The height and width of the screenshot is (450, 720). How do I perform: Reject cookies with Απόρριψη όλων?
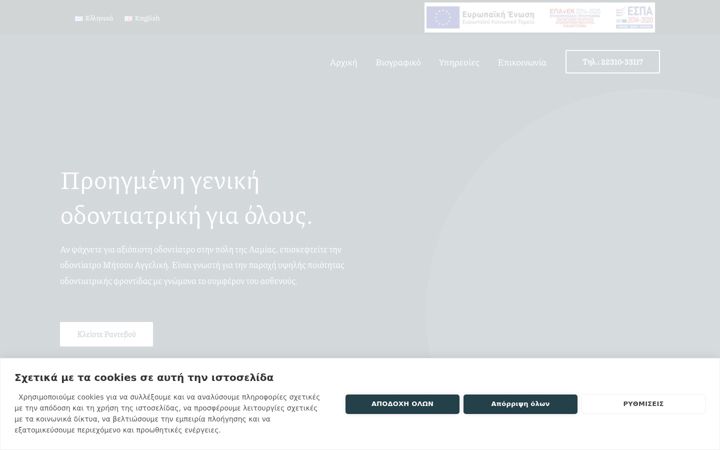[520, 404]
